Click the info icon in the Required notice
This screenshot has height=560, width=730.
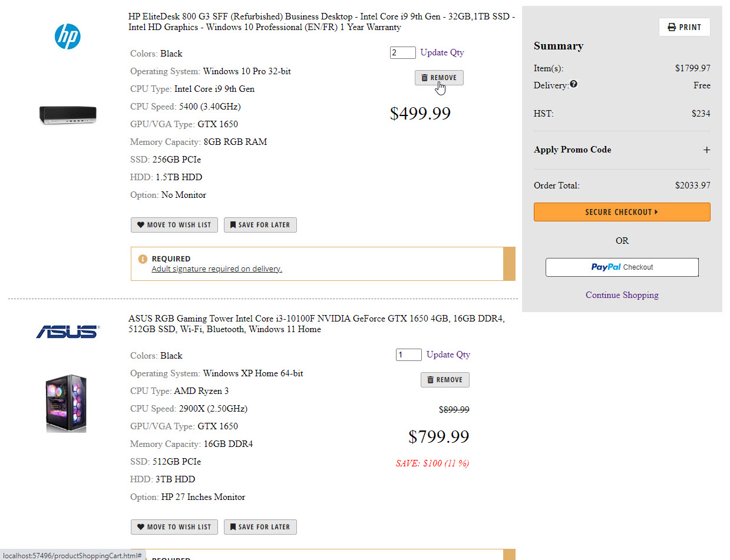(143, 259)
